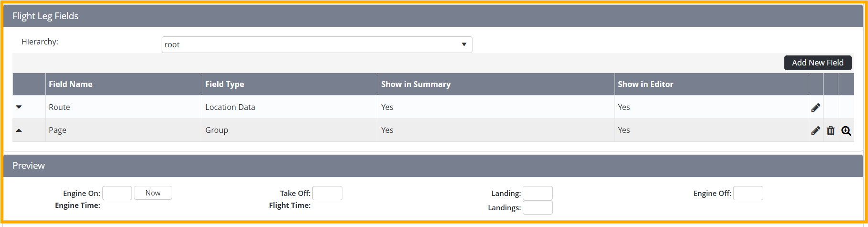868x227 pixels.
Task: Move the Route field down
Action: tap(19, 107)
